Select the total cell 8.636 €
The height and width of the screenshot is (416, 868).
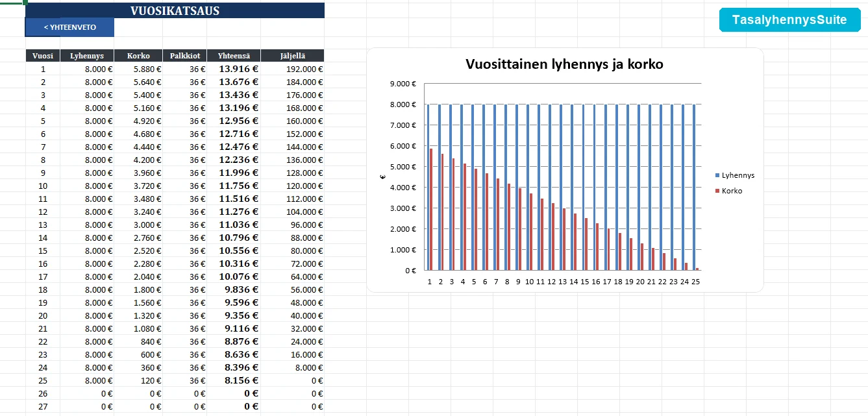coord(234,354)
